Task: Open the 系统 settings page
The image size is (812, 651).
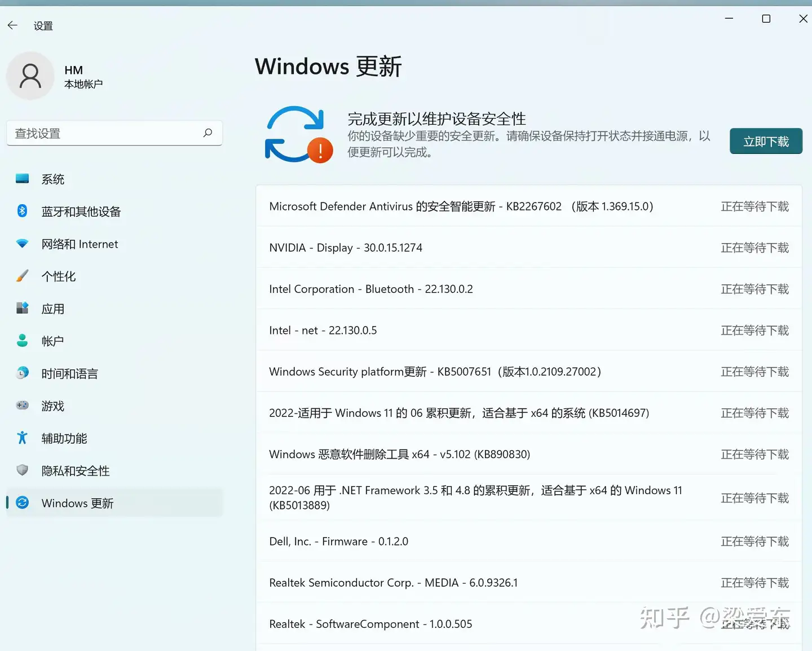Action: pos(114,179)
